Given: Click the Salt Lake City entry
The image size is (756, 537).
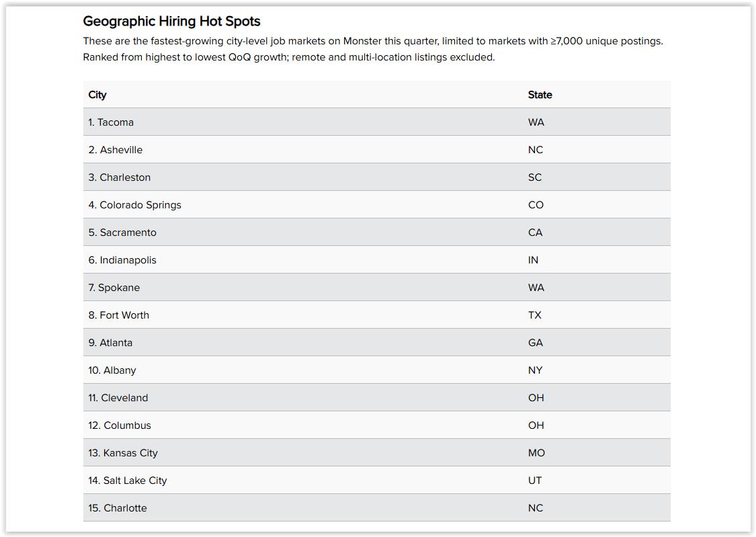Looking at the screenshot, I should [128, 481].
